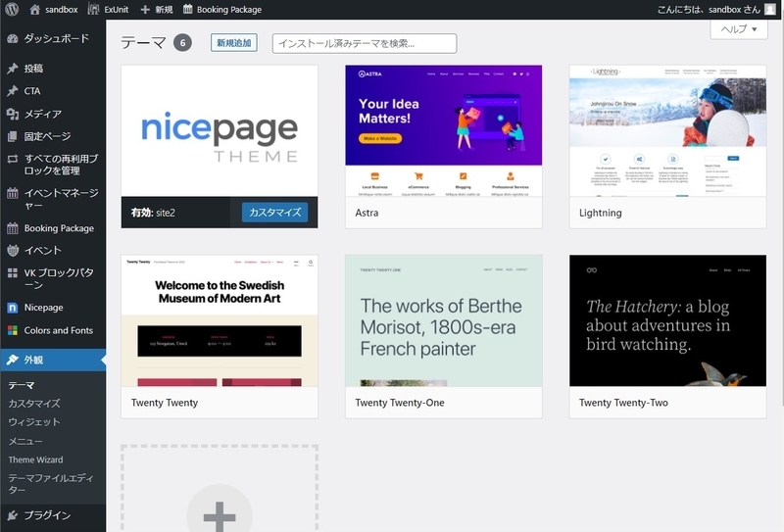Click the CTA pin icon
Image resolution: width=784 pixels, height=532 pixels.
tap(13, 91)
